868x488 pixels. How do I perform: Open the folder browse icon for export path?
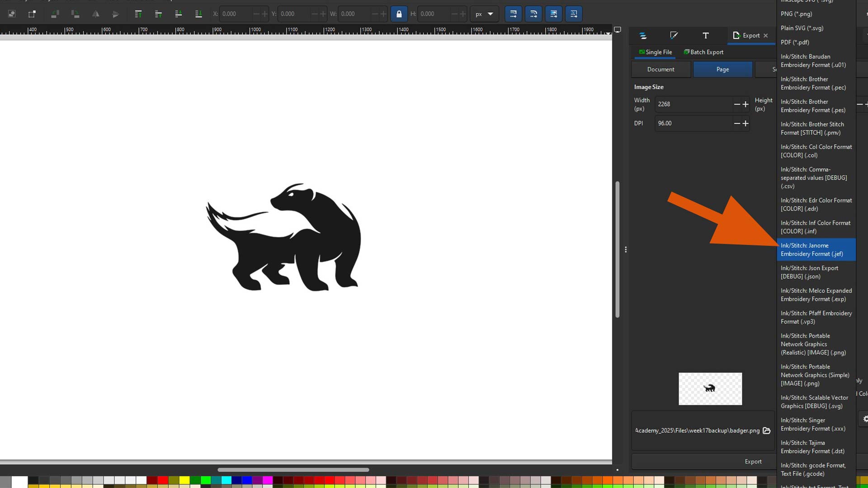(x=767, y=431)
